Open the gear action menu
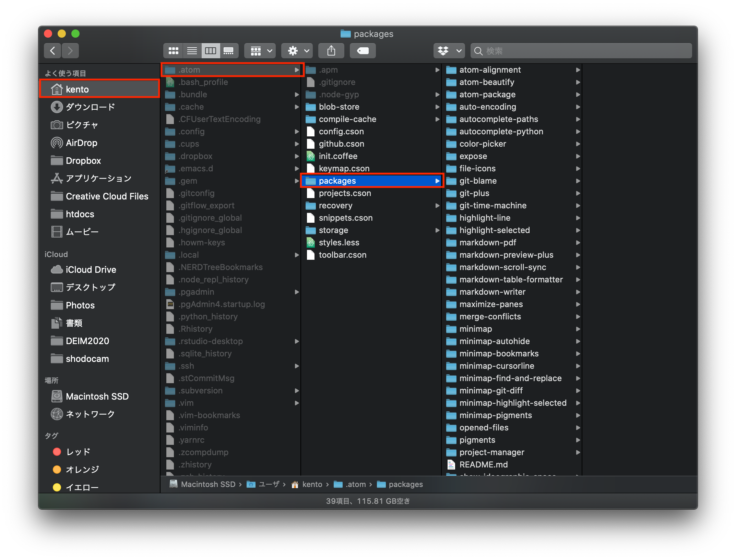Screen dimensions: 736x560 (297, 51)
